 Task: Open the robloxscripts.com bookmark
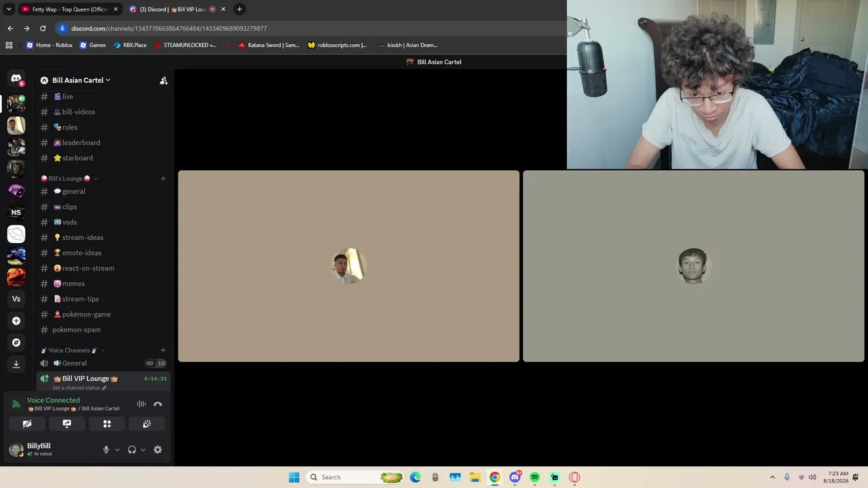(337, 45)
